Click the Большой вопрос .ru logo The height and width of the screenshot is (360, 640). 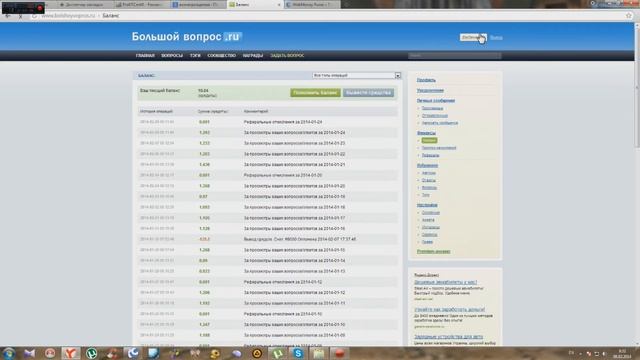187,37
